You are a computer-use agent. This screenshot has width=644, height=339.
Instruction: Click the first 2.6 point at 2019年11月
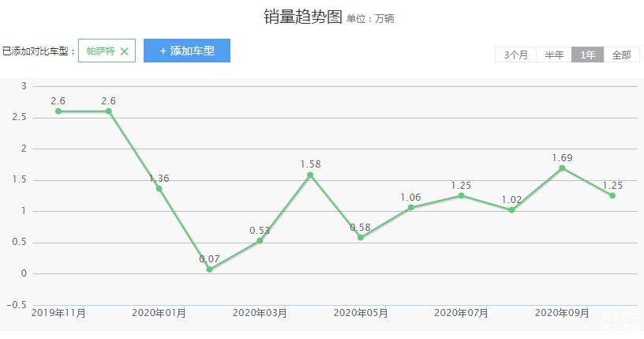[x=58, y=111]
